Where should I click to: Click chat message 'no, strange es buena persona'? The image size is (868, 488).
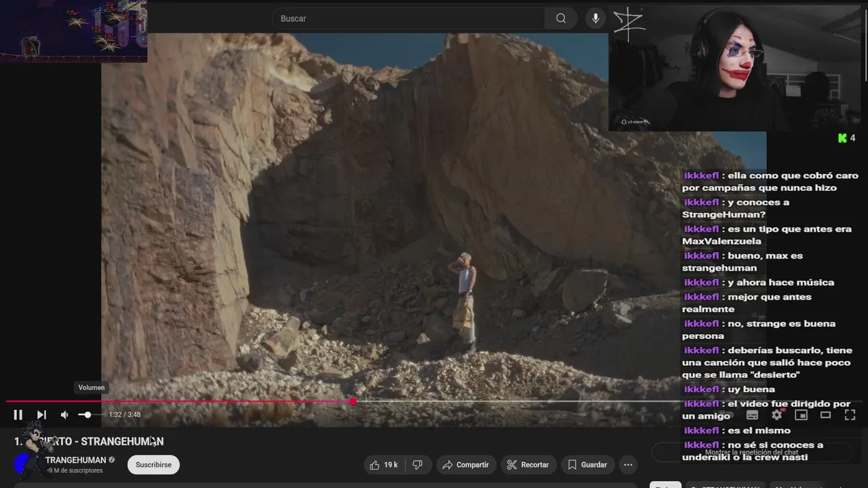click(x=759, y=329)
